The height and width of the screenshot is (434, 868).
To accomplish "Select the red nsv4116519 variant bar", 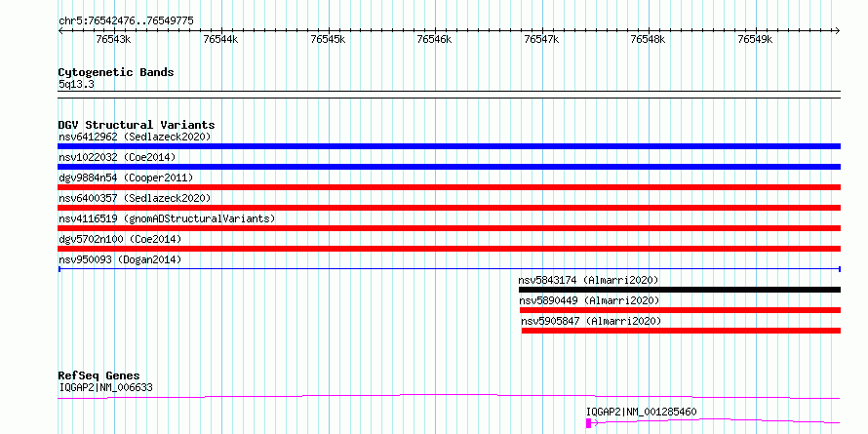I will [449, 228].
